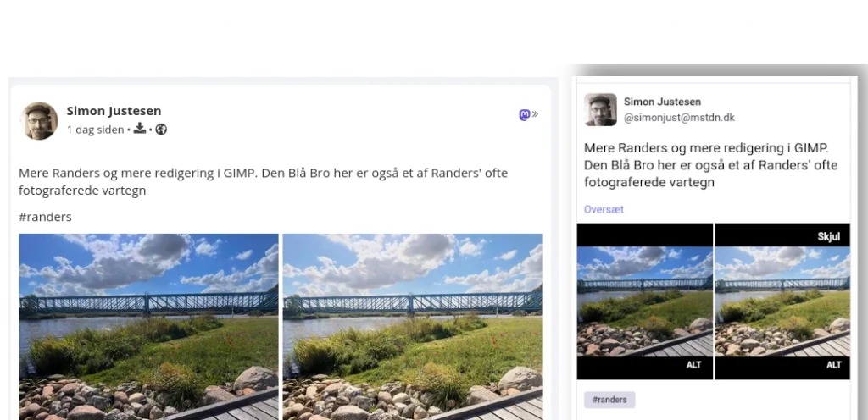Open the first small Mastodon bridge thumbnail
This screenshot has height=420, width=868.
click(x=645, y=301)
